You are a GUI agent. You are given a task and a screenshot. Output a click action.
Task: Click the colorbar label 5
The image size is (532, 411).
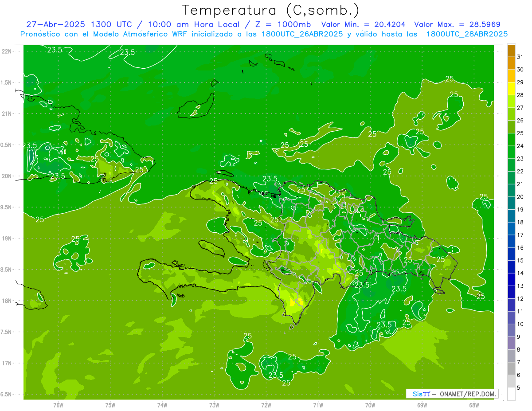(x=519, y=388)
